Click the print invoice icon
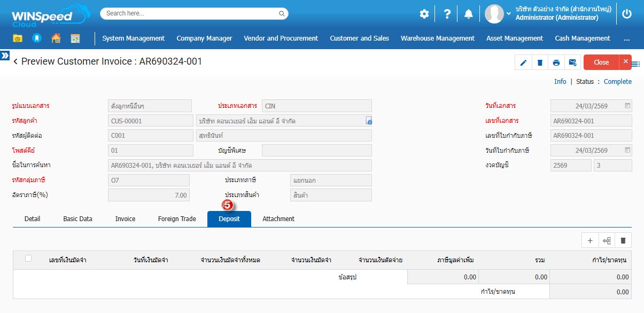 [x=556, y=62]
